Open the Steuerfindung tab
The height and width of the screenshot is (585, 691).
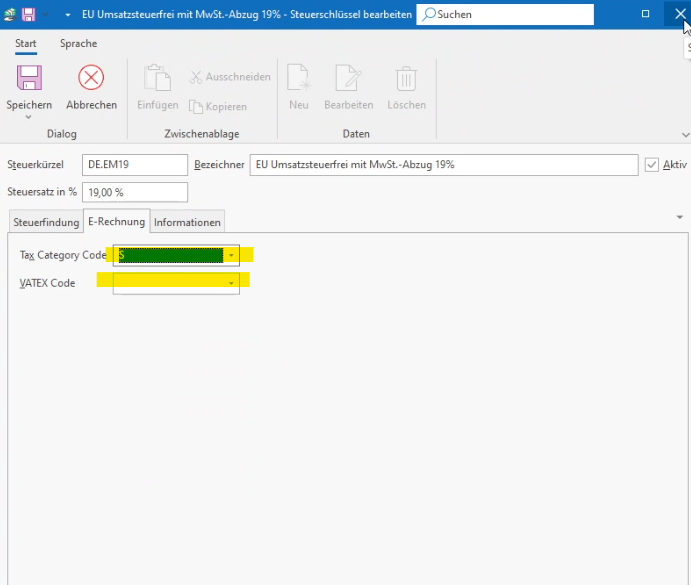pos(46,222)
